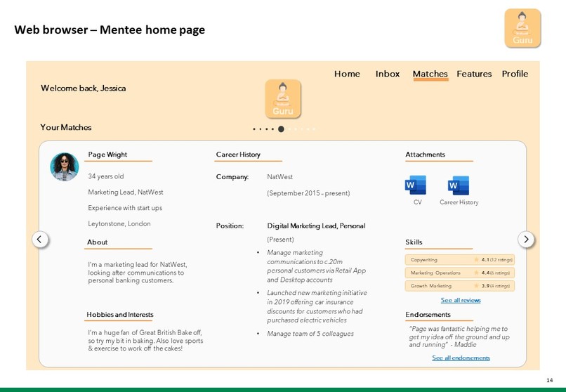
Task: Click the About section heading
Action: point(97,242)
